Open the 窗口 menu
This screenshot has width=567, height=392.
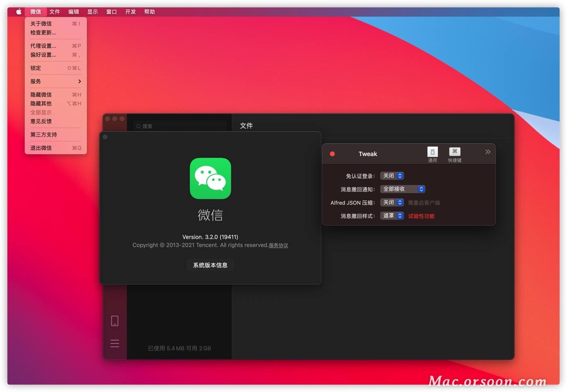point(111,12)
